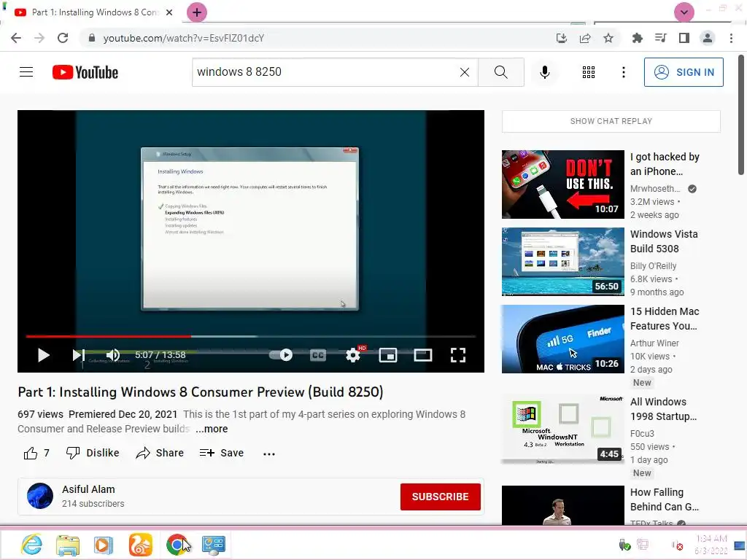Click the page vertical scrollbar
This screenshot has width=747, height=560.
click(x=741, y=114)
